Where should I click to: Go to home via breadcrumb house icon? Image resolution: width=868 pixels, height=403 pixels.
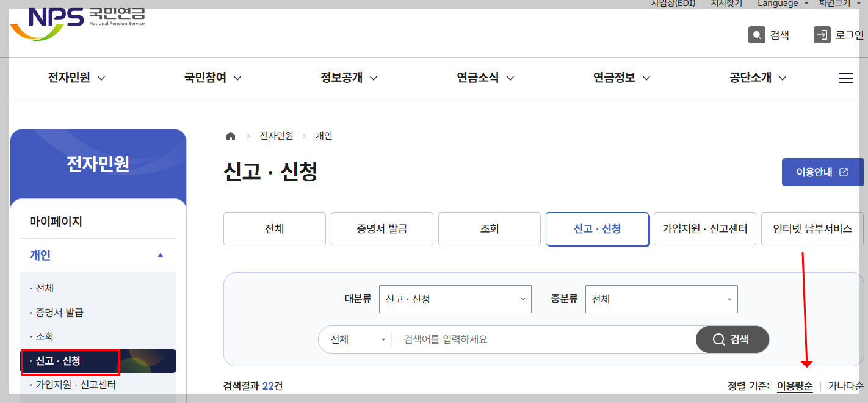coord(231,136)
